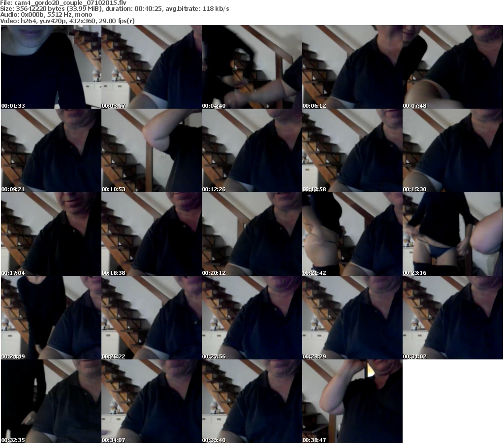Select the thumbnail stamped 00:03:07
The image size is (504, 443).
[152, 67]
